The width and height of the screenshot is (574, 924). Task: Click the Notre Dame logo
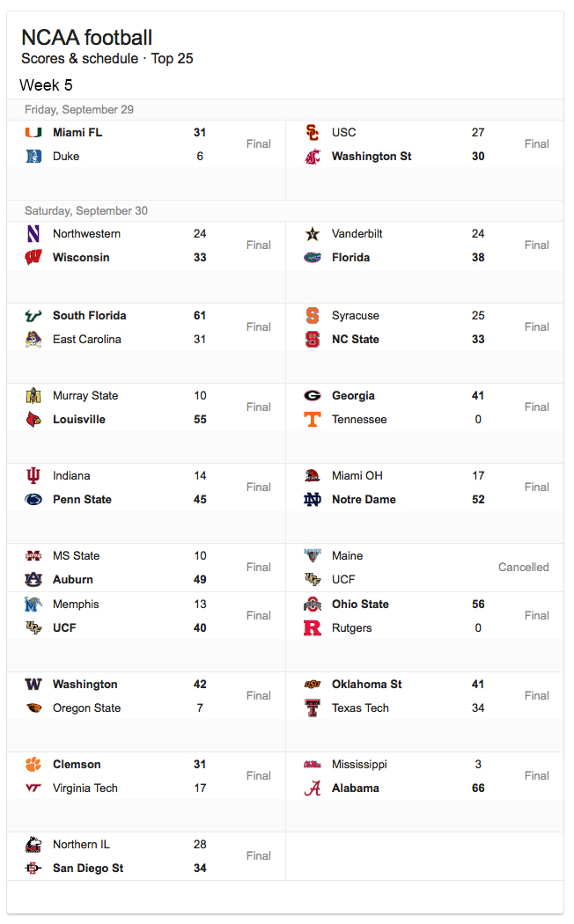tap(313, 500)
